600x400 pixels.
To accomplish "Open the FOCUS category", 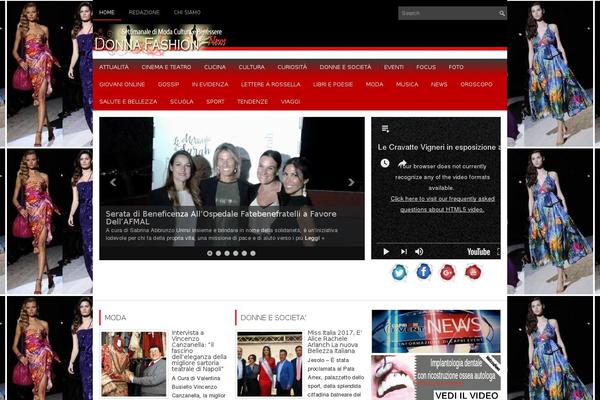I will point(426,67).
